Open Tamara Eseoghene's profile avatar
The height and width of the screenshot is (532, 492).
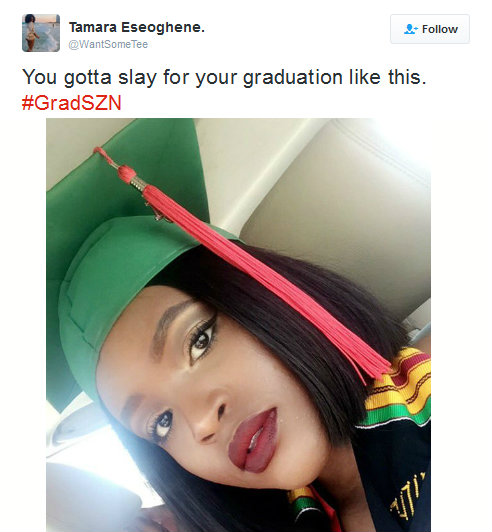[41, 33]
